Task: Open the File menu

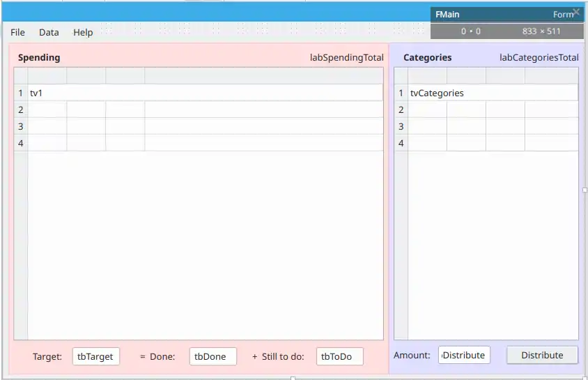Action: click(17, 32)
